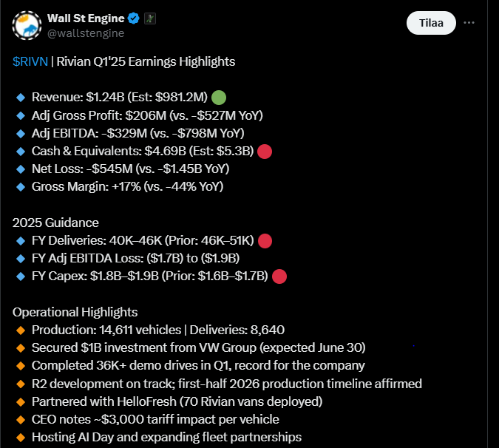Click the small affiliate badge beside the checkmark
Viewport: 499px width, 448px height.
point(150,18)
